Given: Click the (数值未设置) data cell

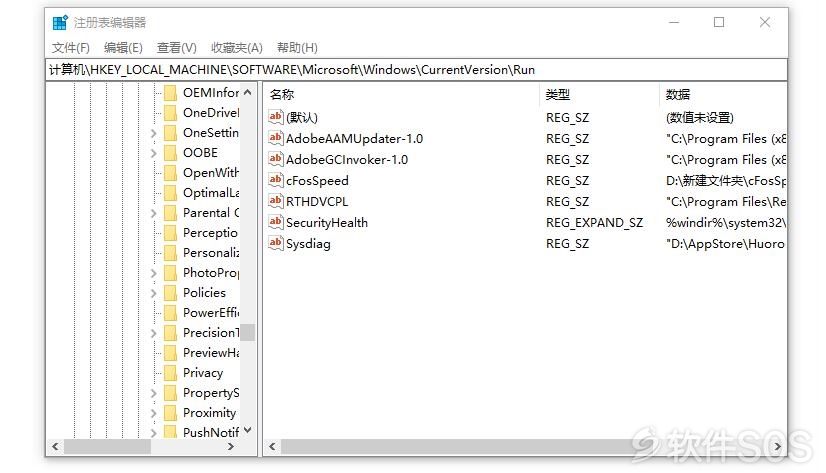Looking at the screenshot, I should pyautogui.click(x=700, y=117).
